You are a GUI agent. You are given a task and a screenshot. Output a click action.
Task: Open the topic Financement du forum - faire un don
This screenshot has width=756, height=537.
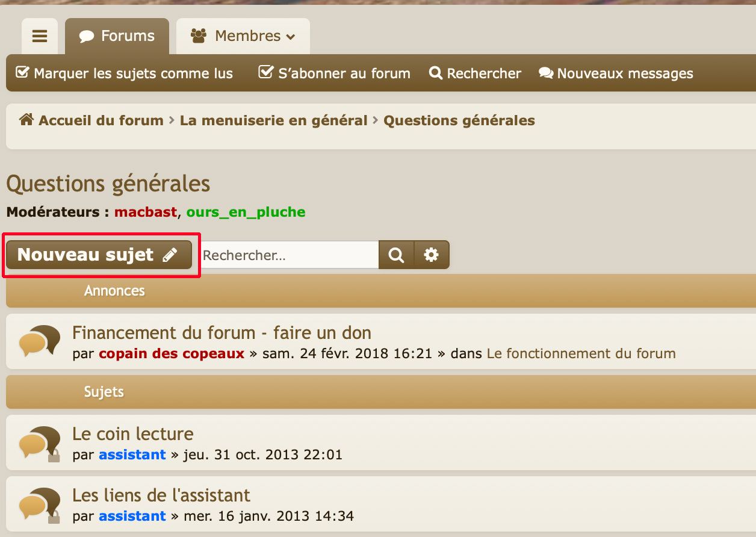coord(222,333)
